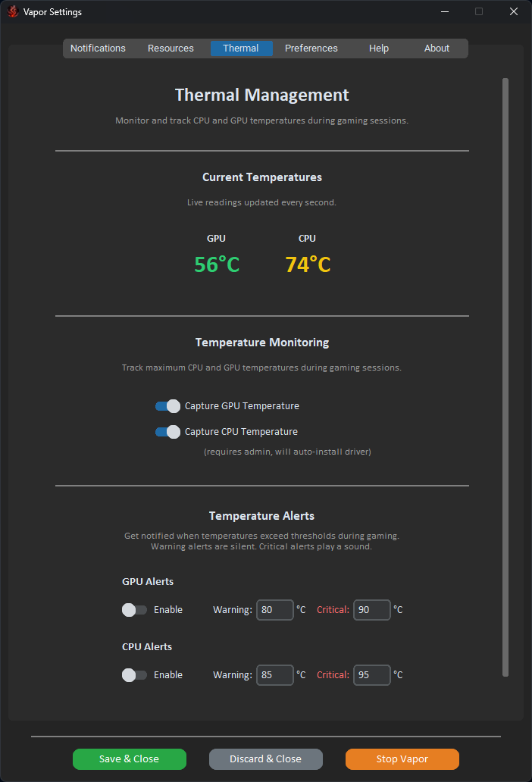Select the Thermal tab
The width and height of the screenshot is (532, 782).
click(241, 48)
